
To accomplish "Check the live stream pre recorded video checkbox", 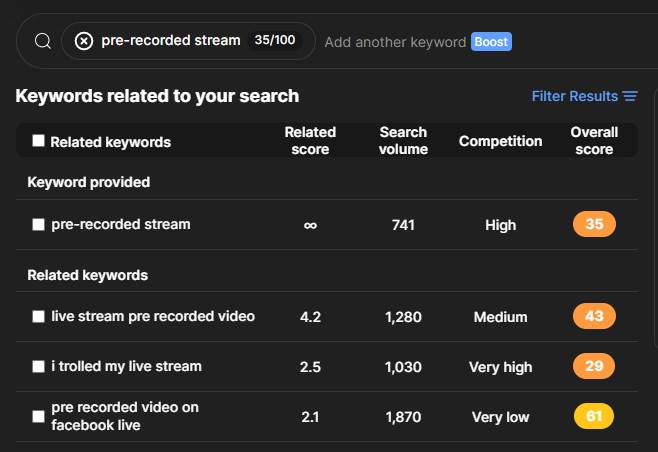I will click(39, 316).
